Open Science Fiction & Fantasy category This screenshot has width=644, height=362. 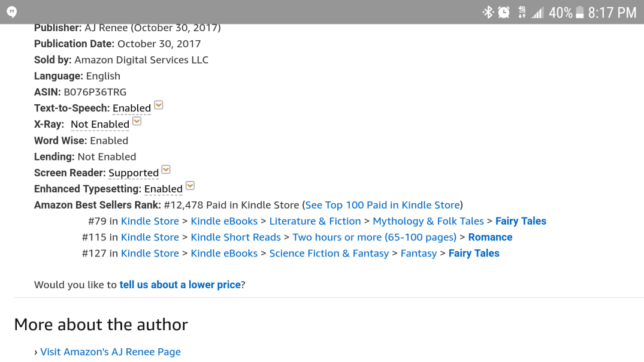click(x=329, y=254)
